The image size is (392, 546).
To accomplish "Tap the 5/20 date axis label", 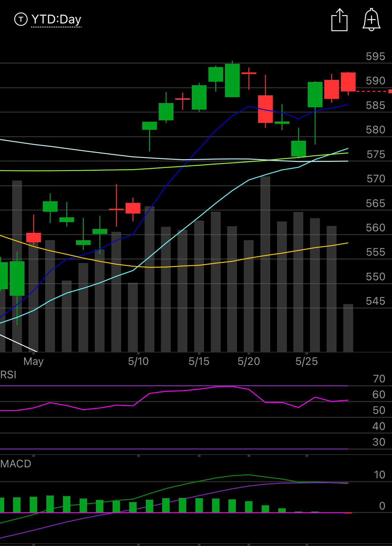I will 249,361.
